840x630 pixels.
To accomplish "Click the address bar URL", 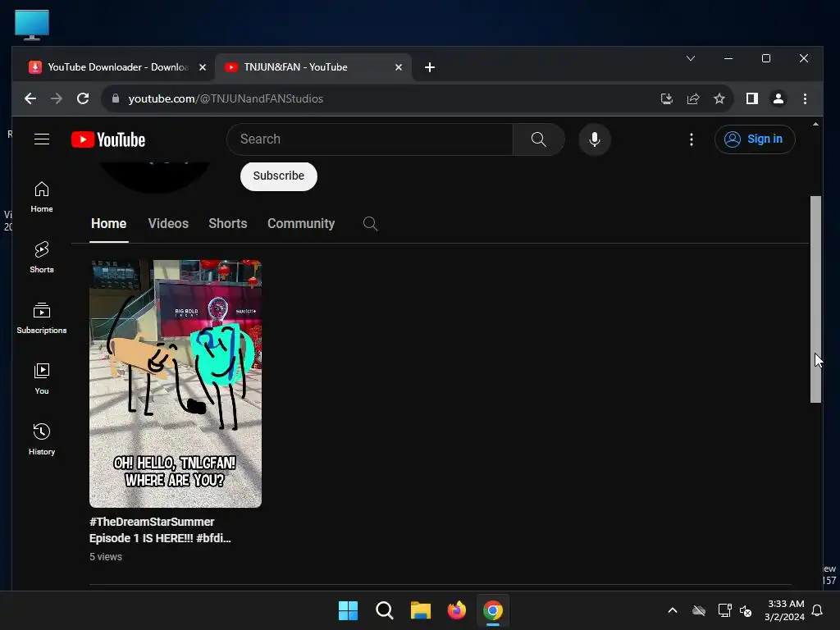I will pos(226,98).
